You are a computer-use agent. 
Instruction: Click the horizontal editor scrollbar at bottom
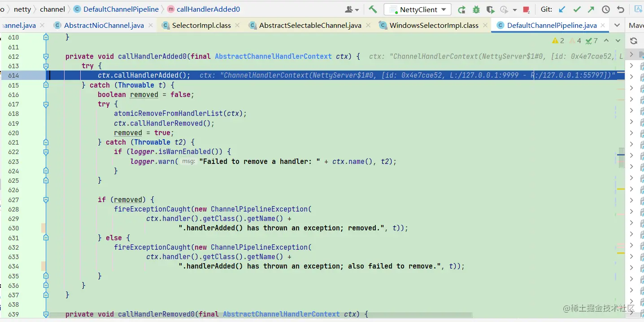[260, 316]
